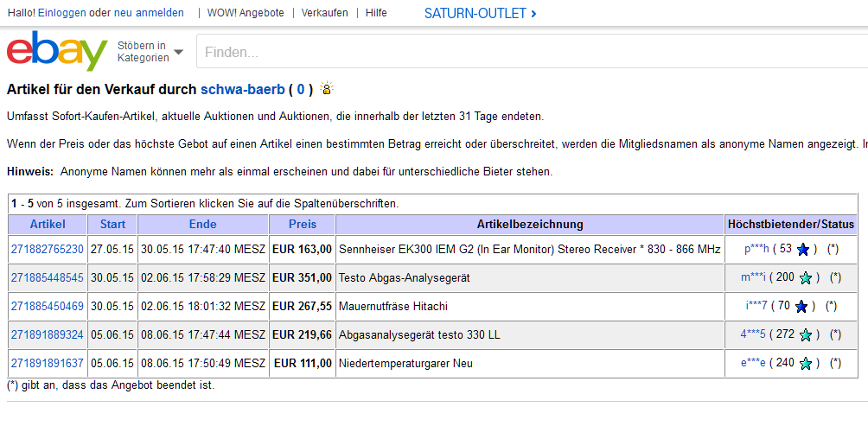This screenshot has height=426, width=868.
Task: Click the eBay logo
Action: [57, 52]
